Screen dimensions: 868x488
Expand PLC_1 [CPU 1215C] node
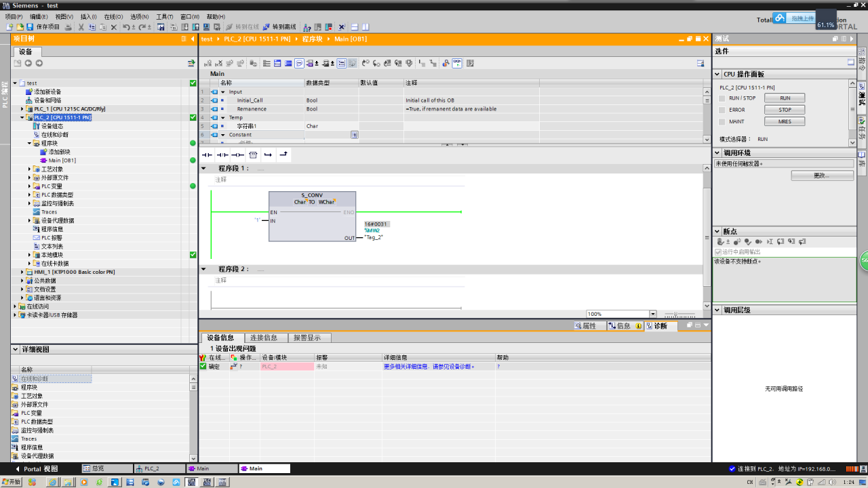click(22, 109)
